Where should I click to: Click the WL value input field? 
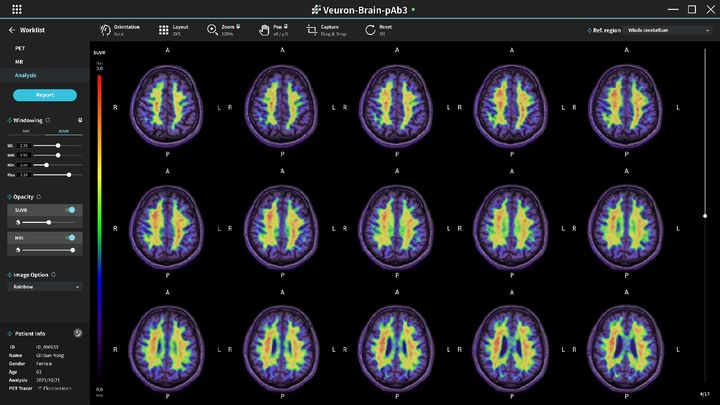click(x=24, y=146)
